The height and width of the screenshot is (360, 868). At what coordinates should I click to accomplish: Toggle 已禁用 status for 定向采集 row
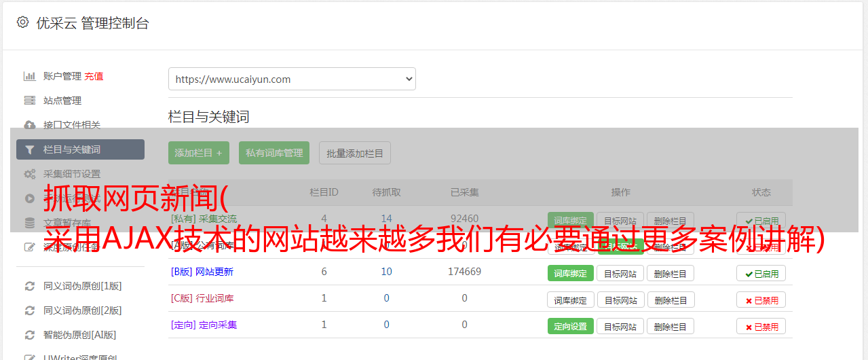point(761,327)
